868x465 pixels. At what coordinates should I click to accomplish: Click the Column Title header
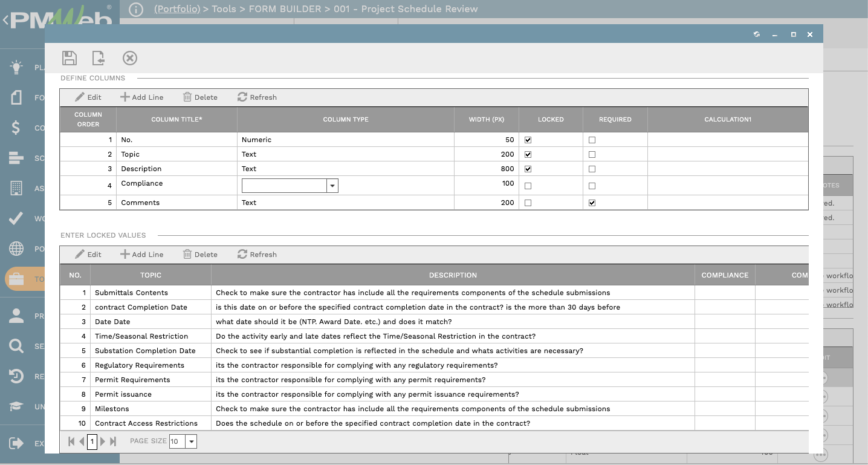point(177,120)
